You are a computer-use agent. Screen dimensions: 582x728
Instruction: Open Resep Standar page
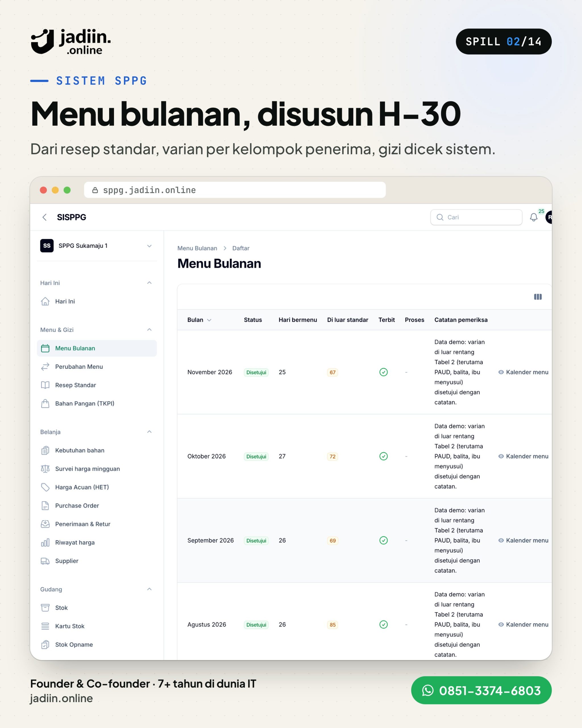point(97,385)
